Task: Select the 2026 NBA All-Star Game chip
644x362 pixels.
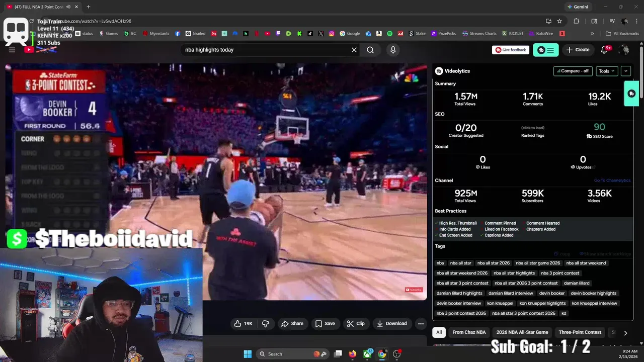Action: 522,332
